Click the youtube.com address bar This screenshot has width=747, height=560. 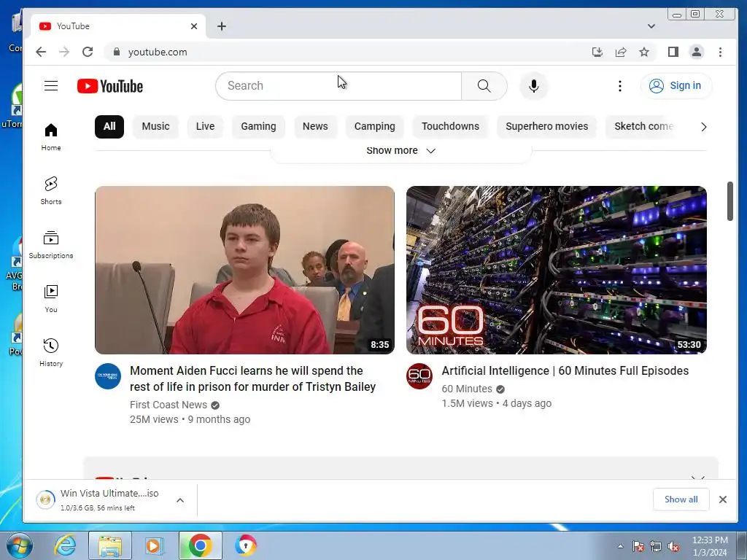(343, 52)
